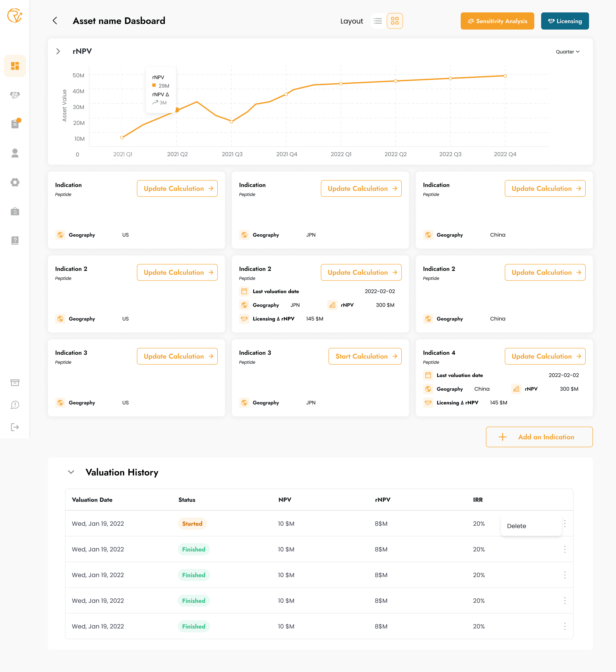The image size is (616, 672).
Task: Open the Quarter dropdown on the rNPV chart
Action: pos(567,52)
